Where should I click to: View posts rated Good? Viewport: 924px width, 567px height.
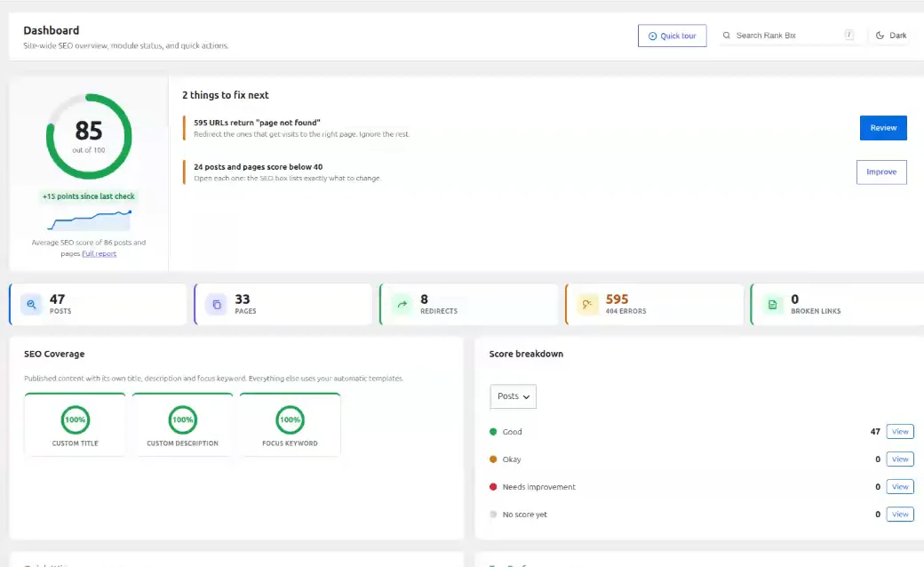(x=900, y=431)
